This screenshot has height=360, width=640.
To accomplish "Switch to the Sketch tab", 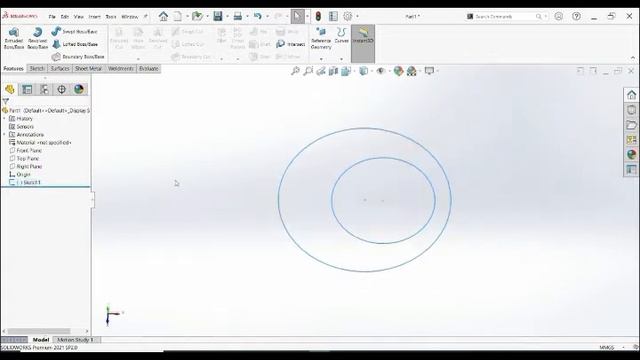I will coord(37,69).
